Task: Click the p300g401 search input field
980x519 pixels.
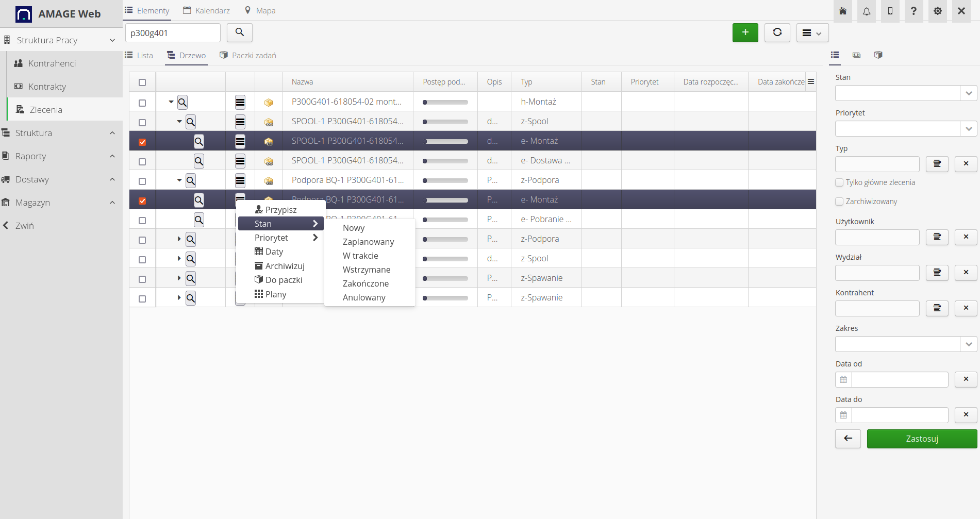Action: [x=173, y=33]
